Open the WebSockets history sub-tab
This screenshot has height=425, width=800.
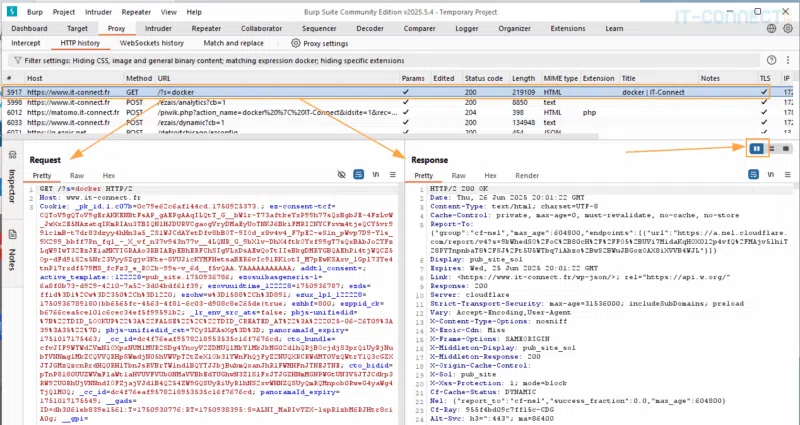(x=152, y=43)
